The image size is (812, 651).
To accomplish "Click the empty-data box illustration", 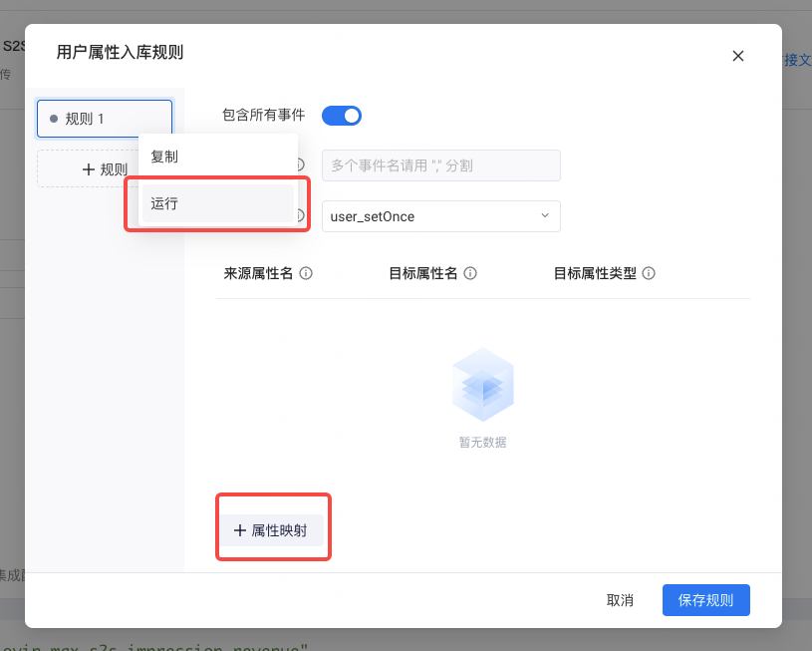I will [482, 385].
